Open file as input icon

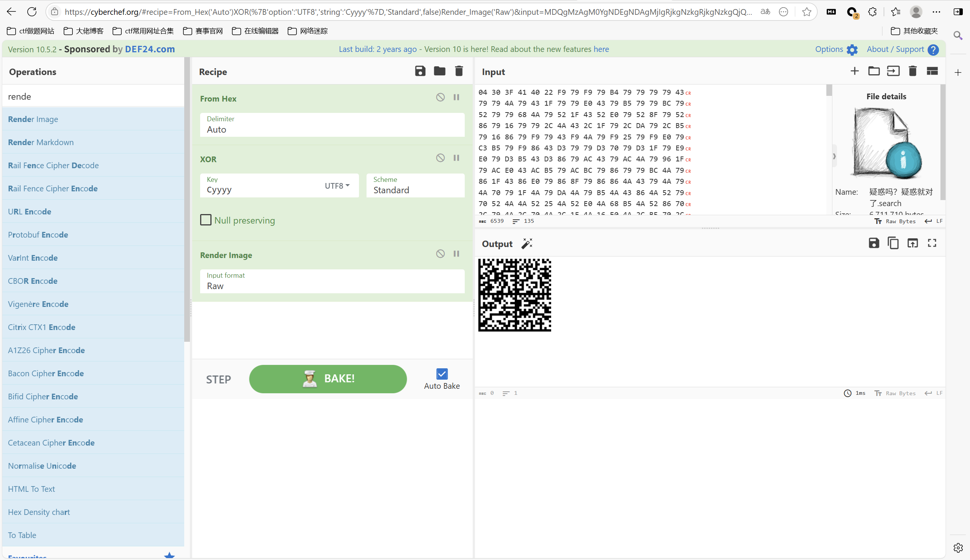coord(893,71)
